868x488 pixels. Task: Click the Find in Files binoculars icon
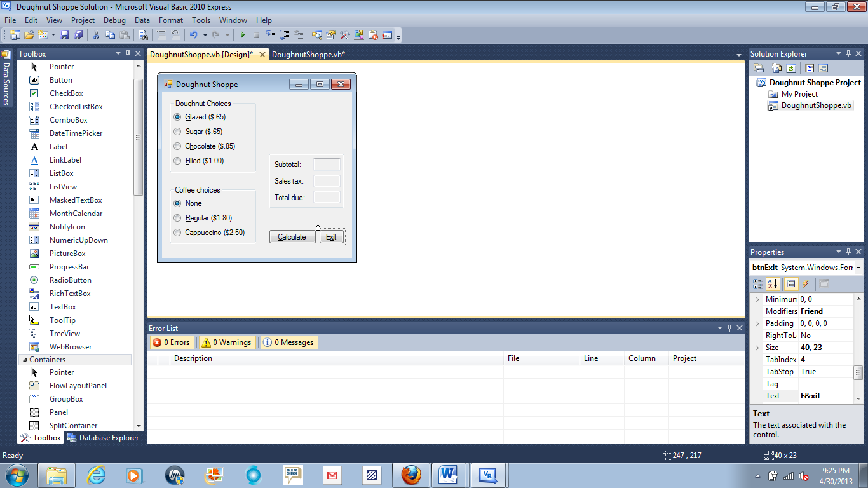(x=144, y=35)
